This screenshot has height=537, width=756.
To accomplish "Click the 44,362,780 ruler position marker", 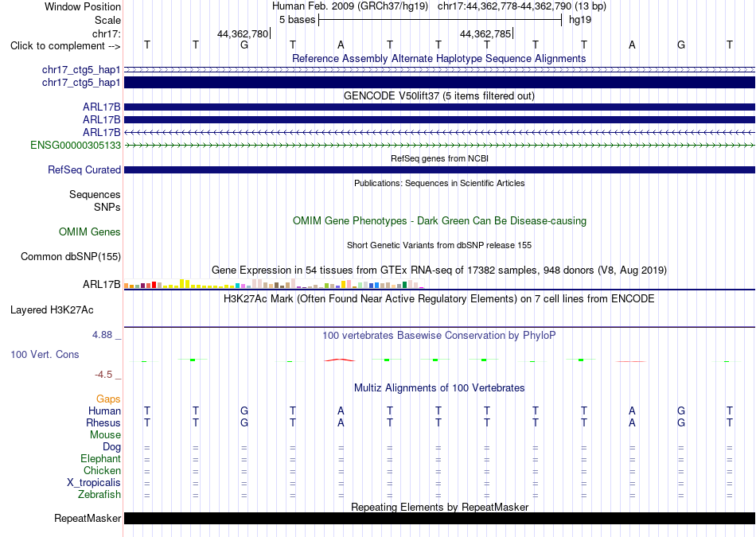I will coord(243,33).
